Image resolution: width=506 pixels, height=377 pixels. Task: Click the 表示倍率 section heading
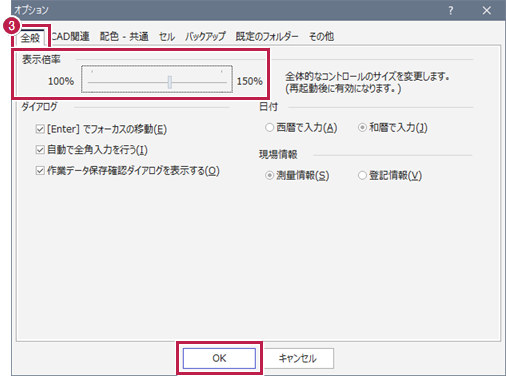coord(41,60)
